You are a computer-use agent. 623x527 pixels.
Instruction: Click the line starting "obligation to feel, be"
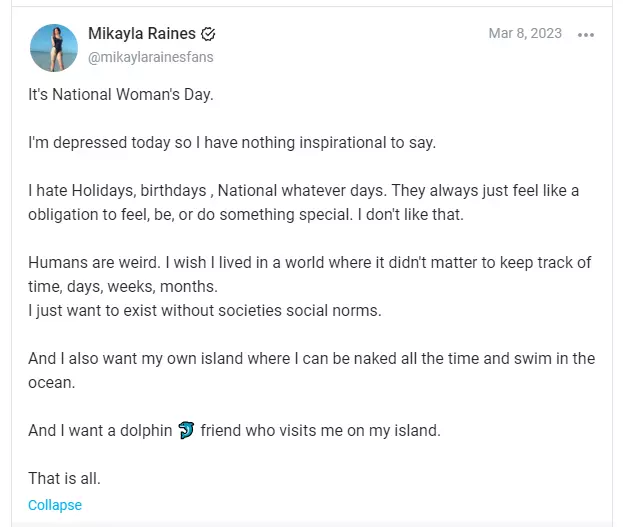(x=246, y=215)
